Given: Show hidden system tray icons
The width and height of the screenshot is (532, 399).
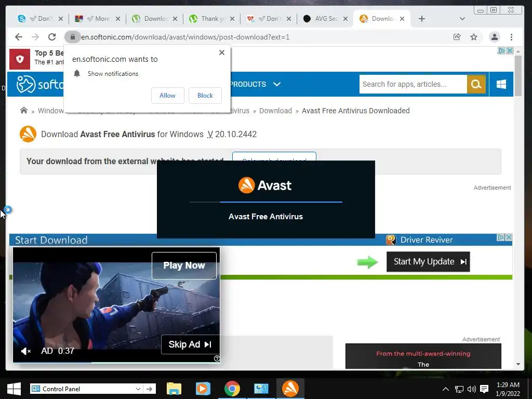Looking at the screenshot, I should click(446, 389).
